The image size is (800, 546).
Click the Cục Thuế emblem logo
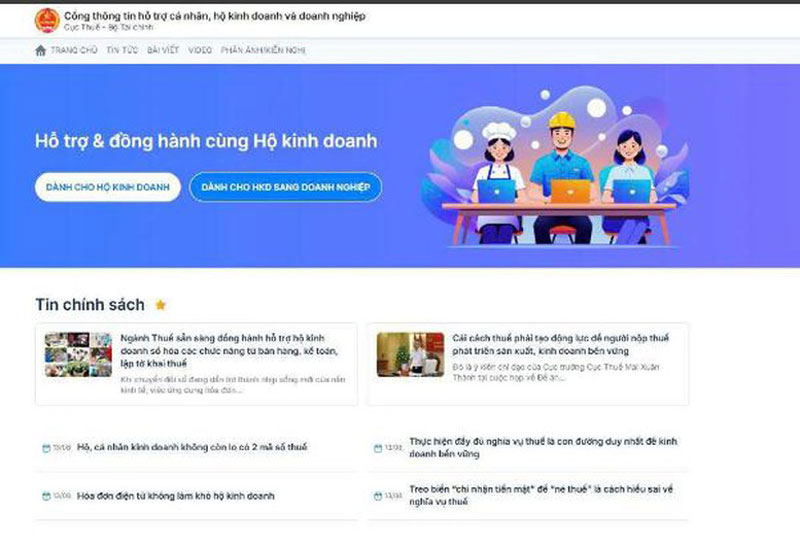[x=46, y=20]
